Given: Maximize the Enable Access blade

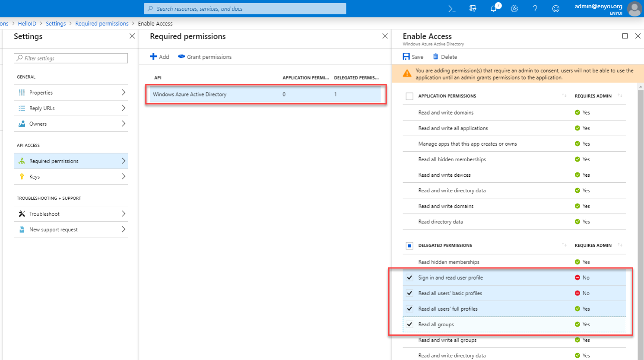Looking at the screenshot, I should (625, 36).
